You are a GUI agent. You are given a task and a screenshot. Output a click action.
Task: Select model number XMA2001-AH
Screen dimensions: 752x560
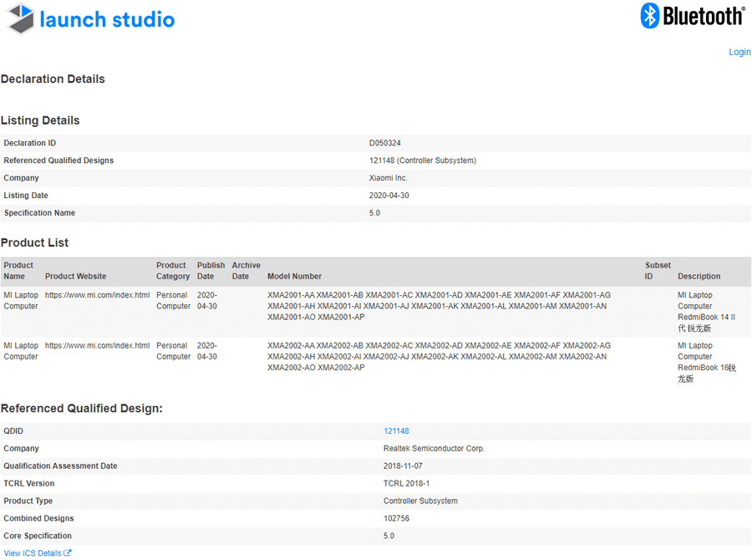tap(291, 306)
